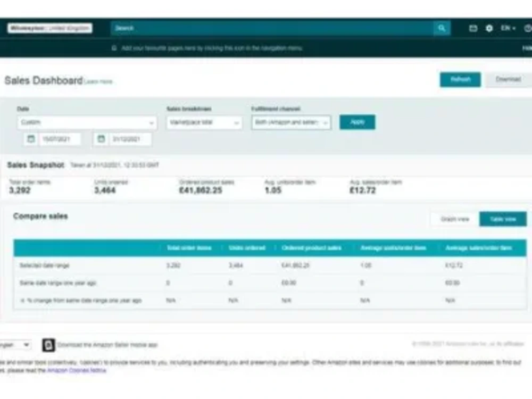Click the search magnifier icon button

[442, 28]
